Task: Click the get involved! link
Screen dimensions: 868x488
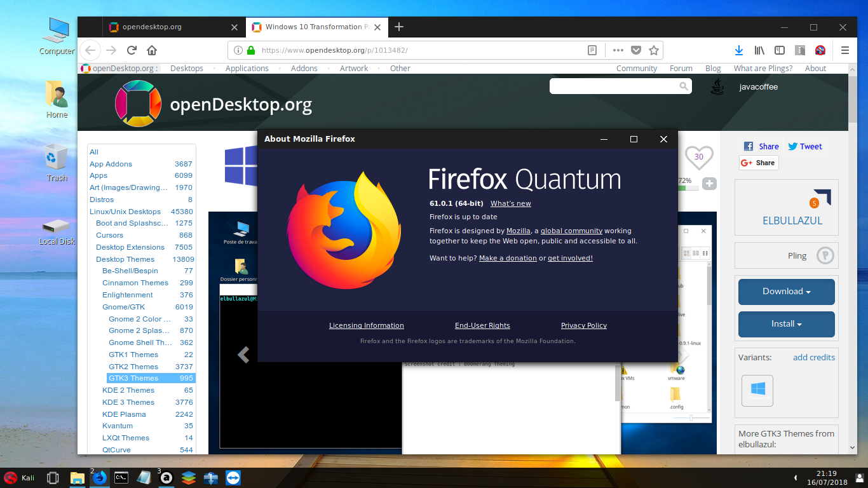Action: 570,258
